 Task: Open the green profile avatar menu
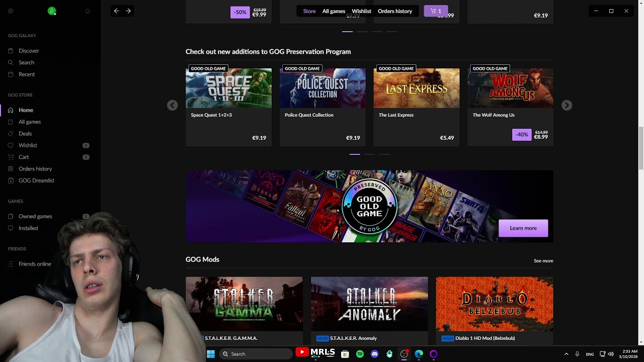tap(51, 11)
